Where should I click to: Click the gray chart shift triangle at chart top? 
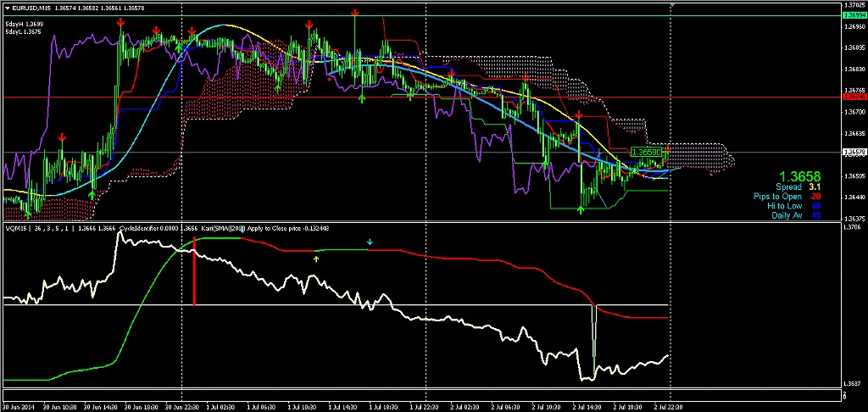click(671, 6)
